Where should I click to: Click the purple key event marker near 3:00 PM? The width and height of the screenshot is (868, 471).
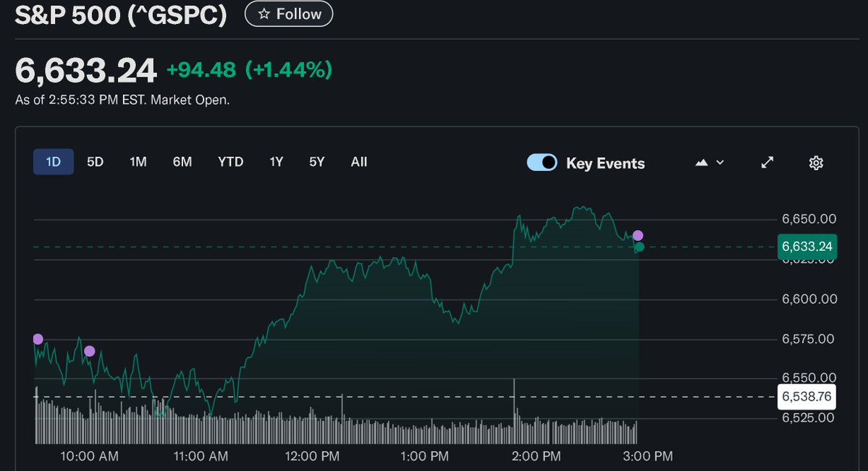tap(638, 235)
